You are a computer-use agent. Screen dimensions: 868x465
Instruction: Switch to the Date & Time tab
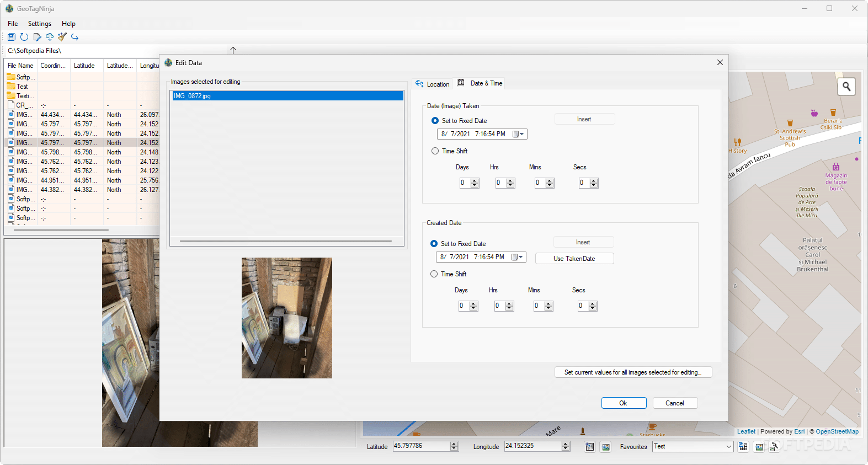point(480,83)
